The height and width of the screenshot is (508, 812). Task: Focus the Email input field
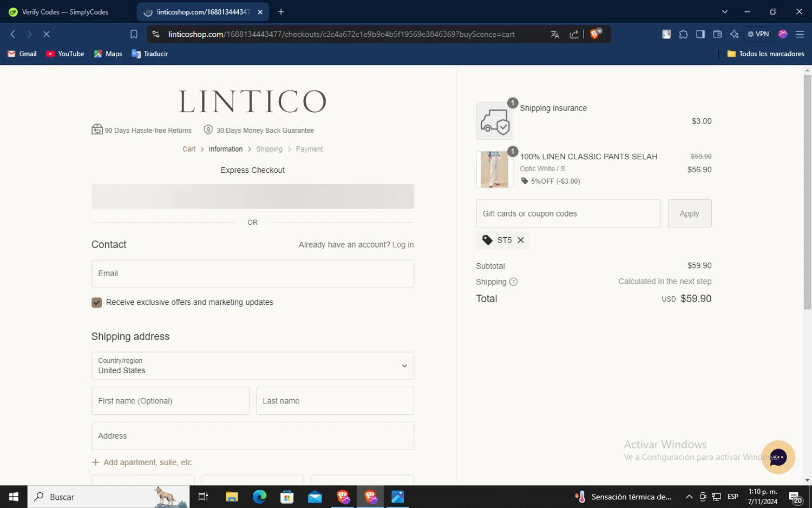[253, 274]
